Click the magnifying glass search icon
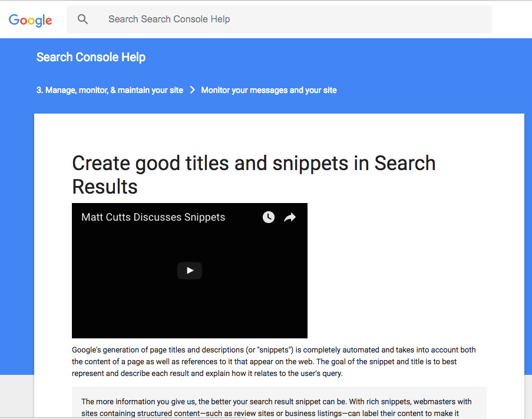 pos(82,19)
